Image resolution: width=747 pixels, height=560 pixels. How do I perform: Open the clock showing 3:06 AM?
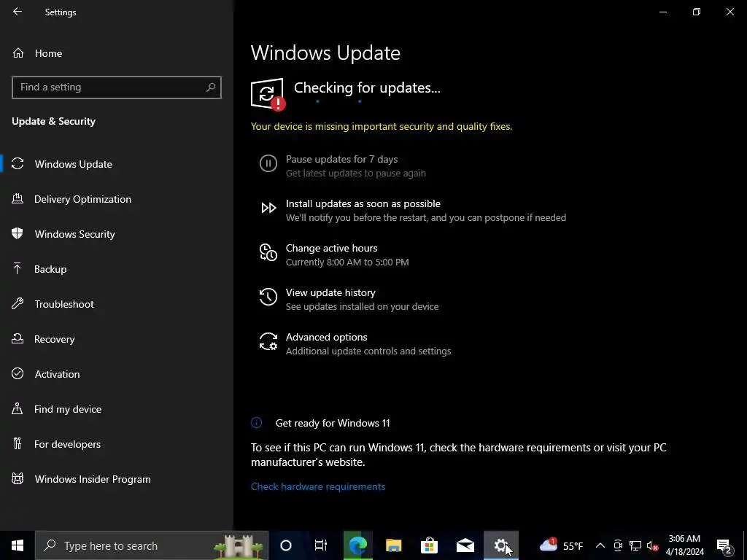(x=684, y=545)
